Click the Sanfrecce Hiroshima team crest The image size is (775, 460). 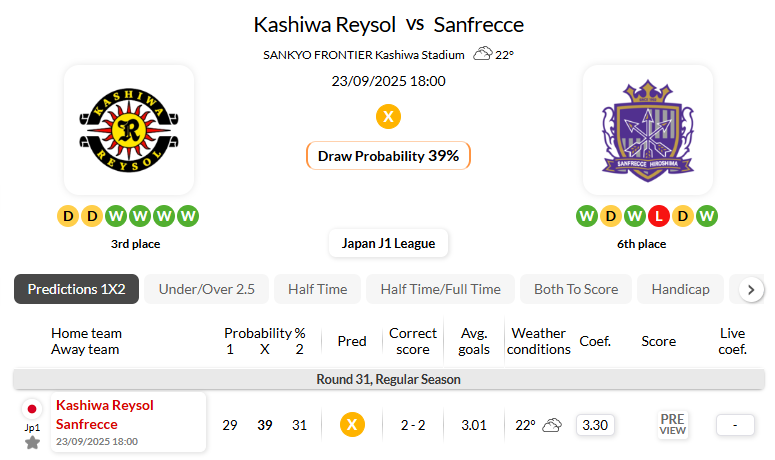647,130
